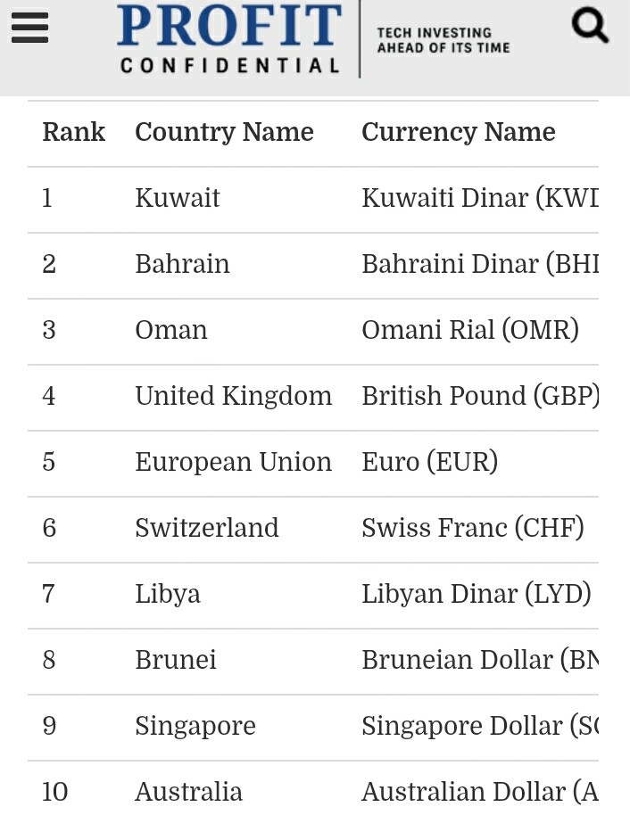Viewport: 630px width, 840px height.
Task: Click the Omani Rial (OMR) cell
Action: pos(470,329)
